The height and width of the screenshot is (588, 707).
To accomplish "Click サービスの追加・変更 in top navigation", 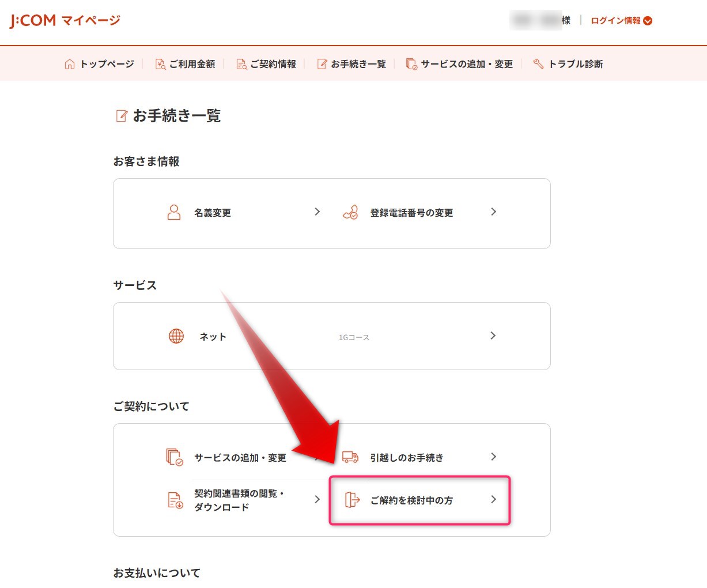I will pos(459,64).
